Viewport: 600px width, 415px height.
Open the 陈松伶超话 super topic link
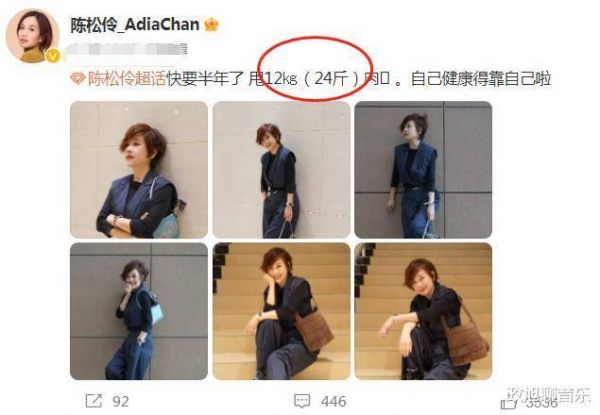pyautogui.click(x=127, y=78)
